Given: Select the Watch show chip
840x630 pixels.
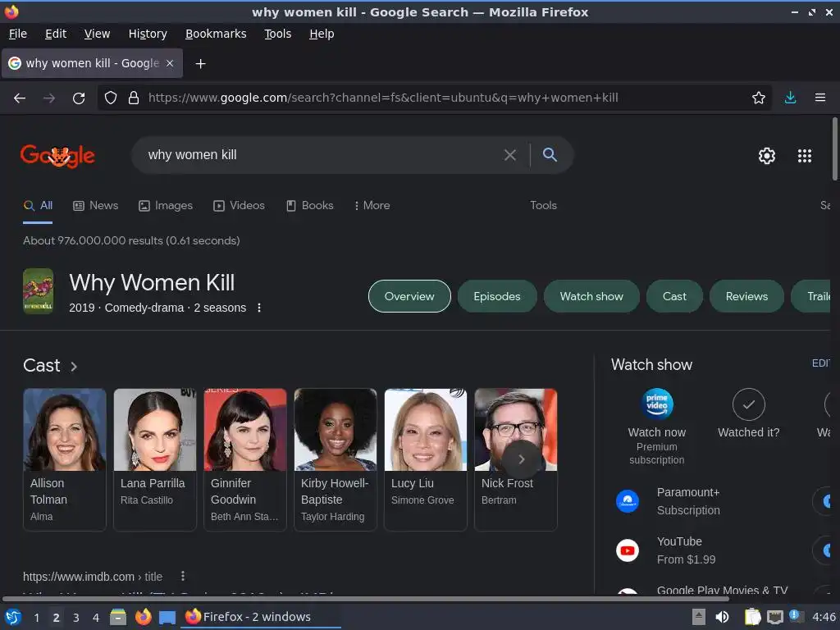Looking at the screenshot, I should pos(591,296).
